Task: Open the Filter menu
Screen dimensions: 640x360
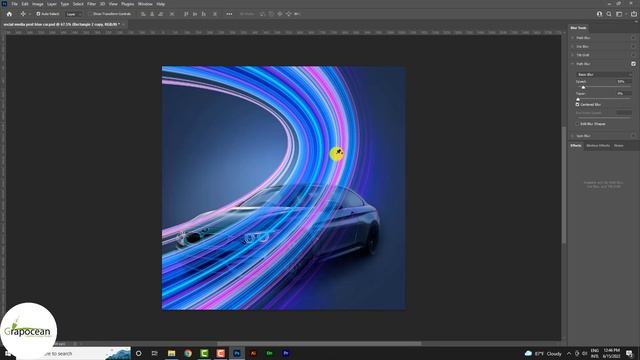Action: click(x=91, y=4)
